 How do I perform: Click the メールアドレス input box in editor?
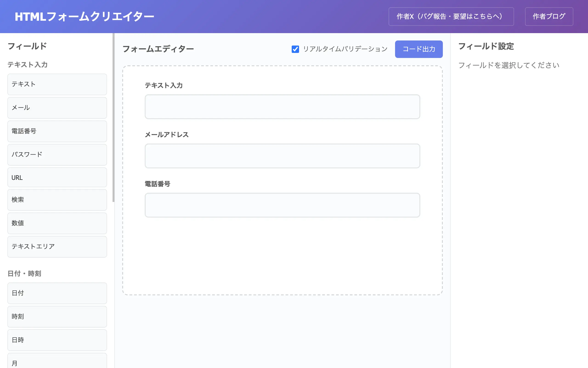coord(282,156)
